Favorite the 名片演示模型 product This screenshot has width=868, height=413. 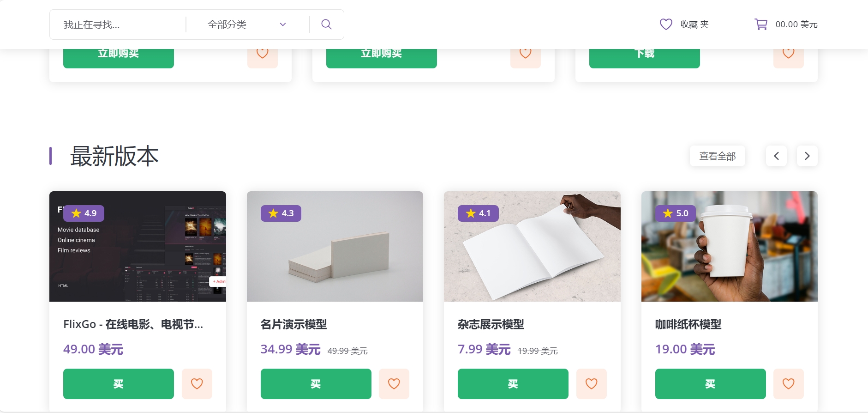coord(394,384)
